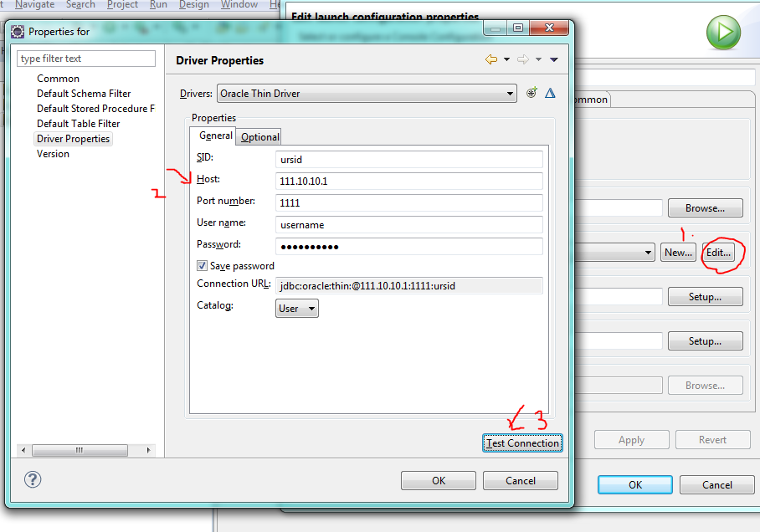Click OK in the Properties dialog
Image resolution: width=760 pixels, height=532 pixels.
(439, 481)
